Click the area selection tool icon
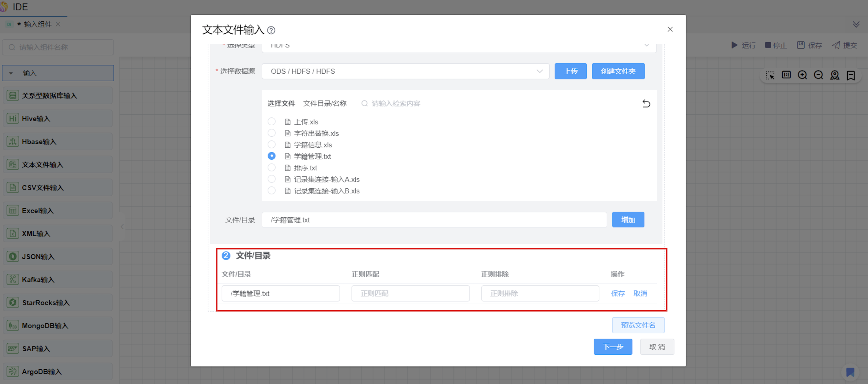Screen dimensions: 868x384 770,75
